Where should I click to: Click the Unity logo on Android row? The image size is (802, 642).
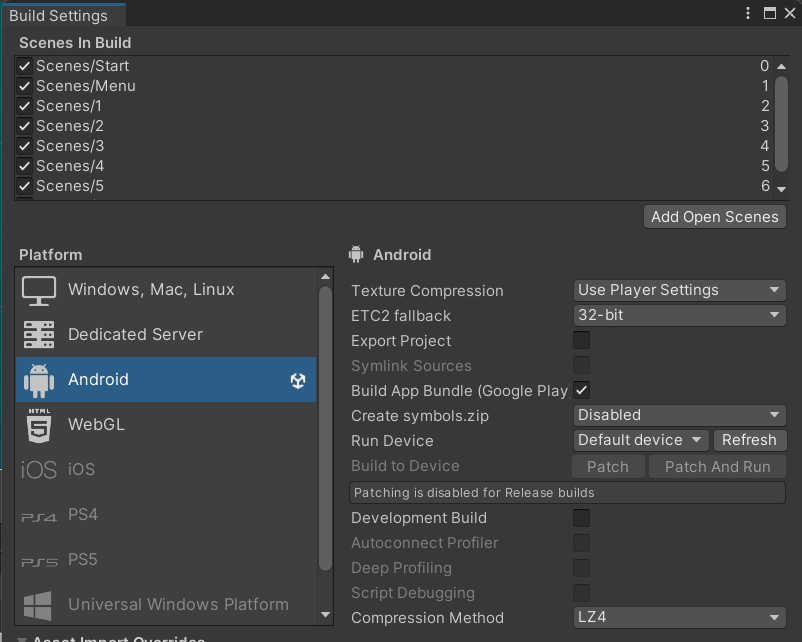(x=297, y=380)
